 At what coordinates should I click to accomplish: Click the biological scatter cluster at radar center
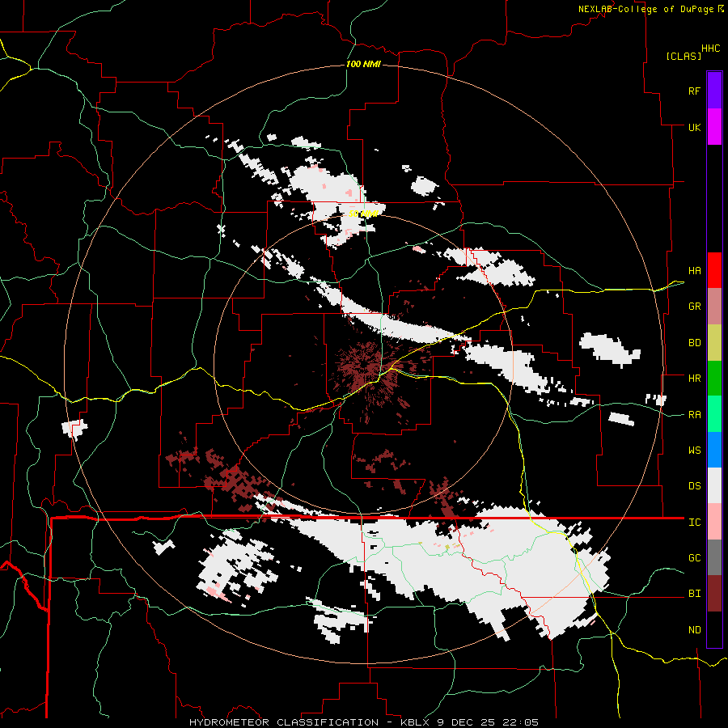[x=368, y=370]
